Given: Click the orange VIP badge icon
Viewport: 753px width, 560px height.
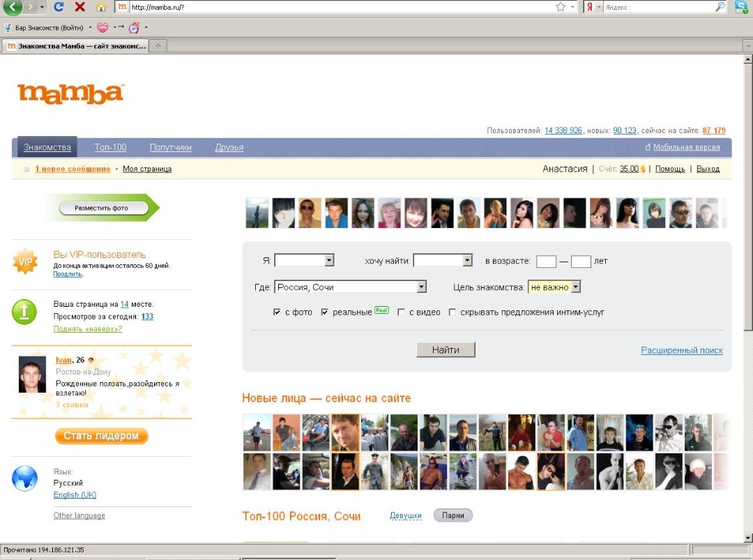Looking at the screenshot, I should 25,262.
